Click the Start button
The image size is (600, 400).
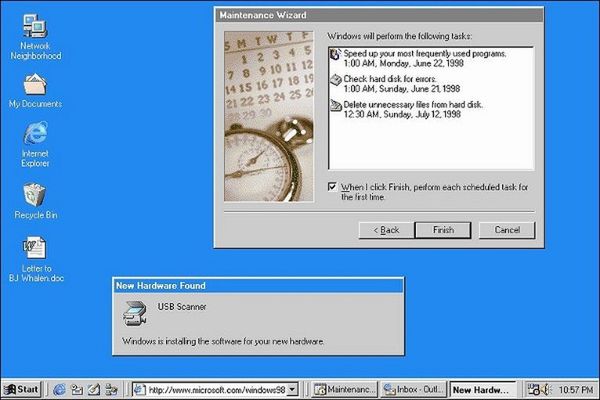[x=21, y=389]
